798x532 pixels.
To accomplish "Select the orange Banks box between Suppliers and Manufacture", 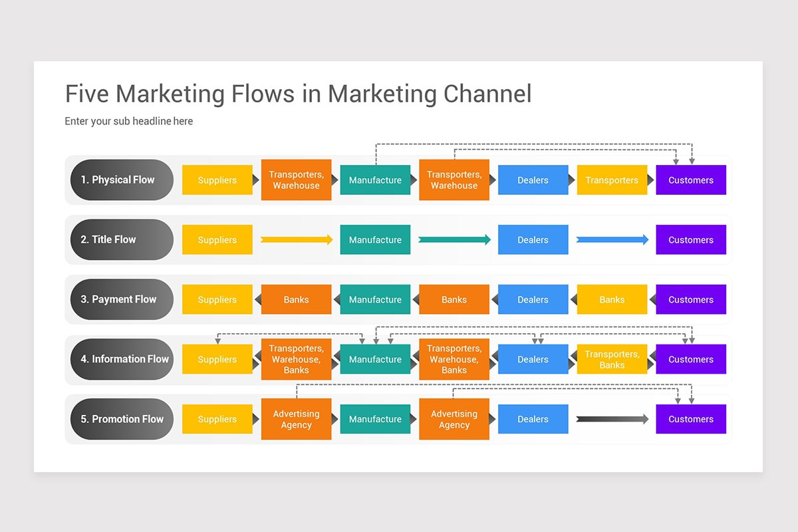I will coord(296,299).
